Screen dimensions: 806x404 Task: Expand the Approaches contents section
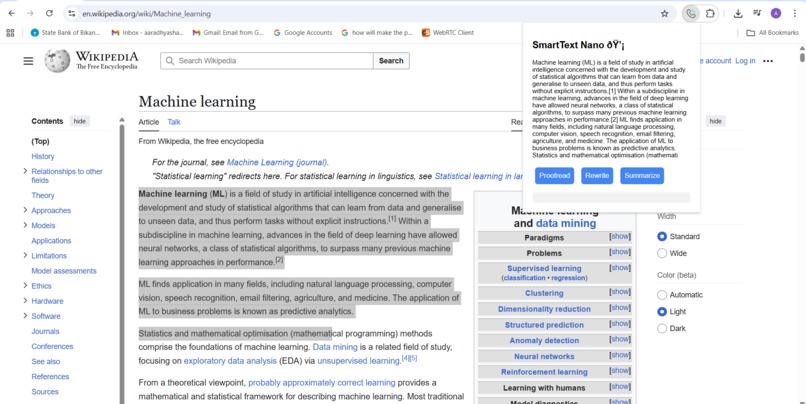[x=25, y=210]
